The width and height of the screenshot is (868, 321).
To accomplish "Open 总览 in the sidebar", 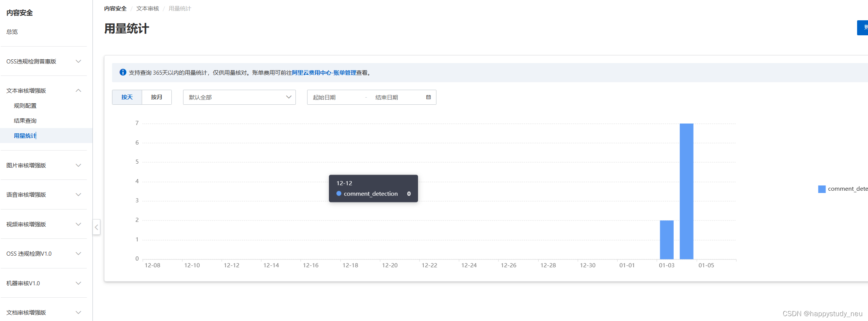I will click(x=12, y=32).
